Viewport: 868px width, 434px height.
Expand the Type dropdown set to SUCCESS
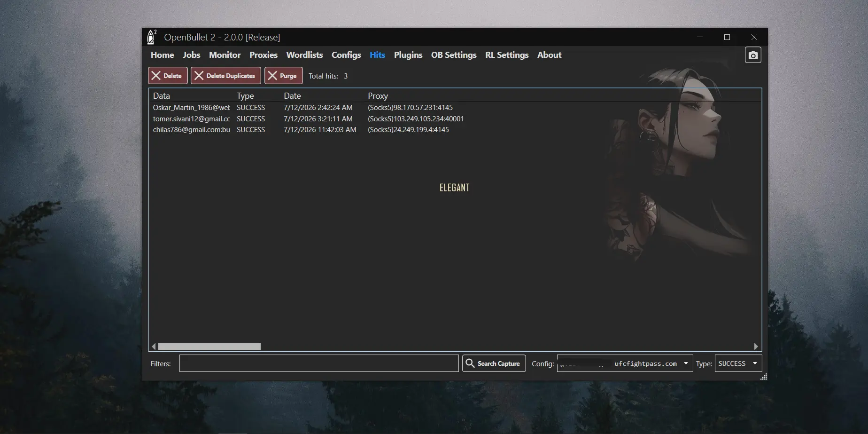pos(738,363)
